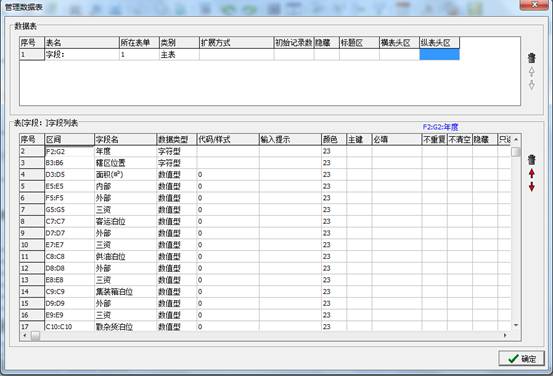Screen dimensions: 553x376
Task: Move field up using the red up arrow
Action: pos(531,173)
